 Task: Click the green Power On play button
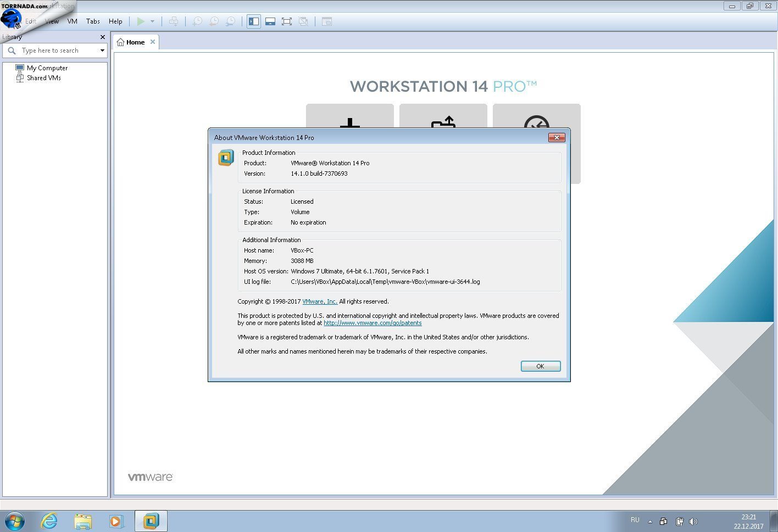141,21
